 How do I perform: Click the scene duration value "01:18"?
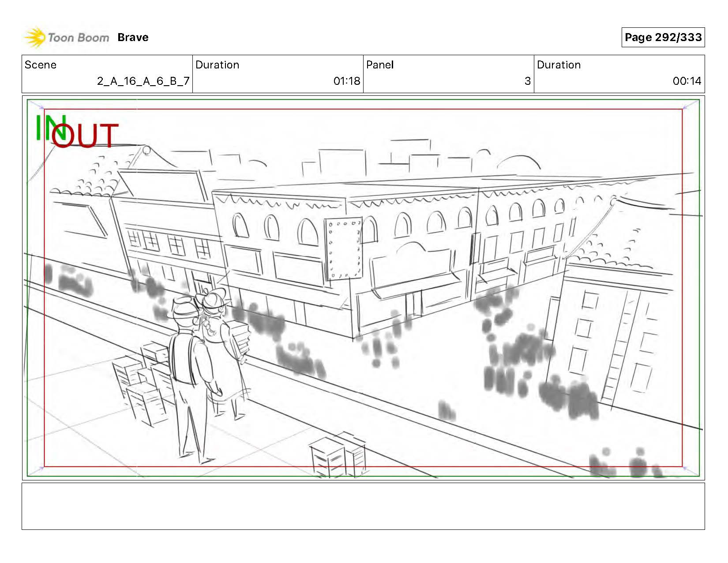point(347,81)
